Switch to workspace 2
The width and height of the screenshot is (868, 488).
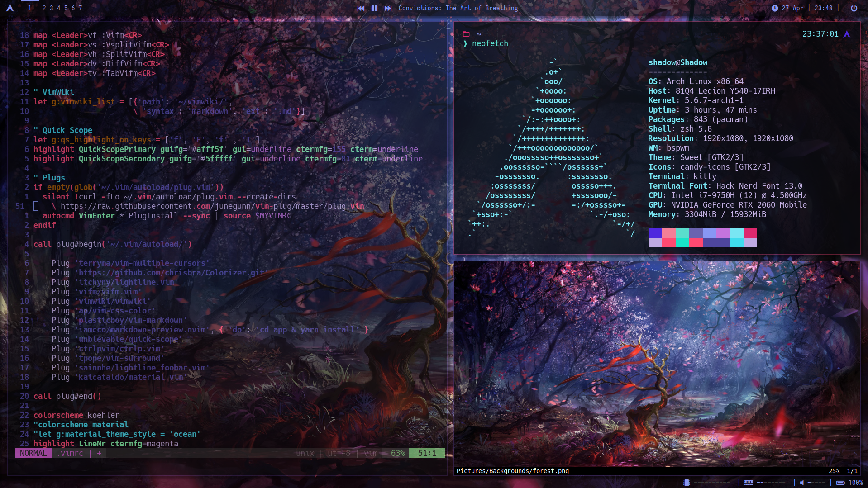coord(44,8)
